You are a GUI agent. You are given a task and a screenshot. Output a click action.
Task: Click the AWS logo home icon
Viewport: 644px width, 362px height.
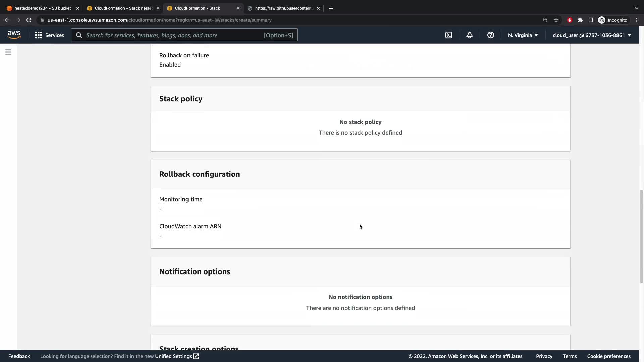[x=14, y=35]
